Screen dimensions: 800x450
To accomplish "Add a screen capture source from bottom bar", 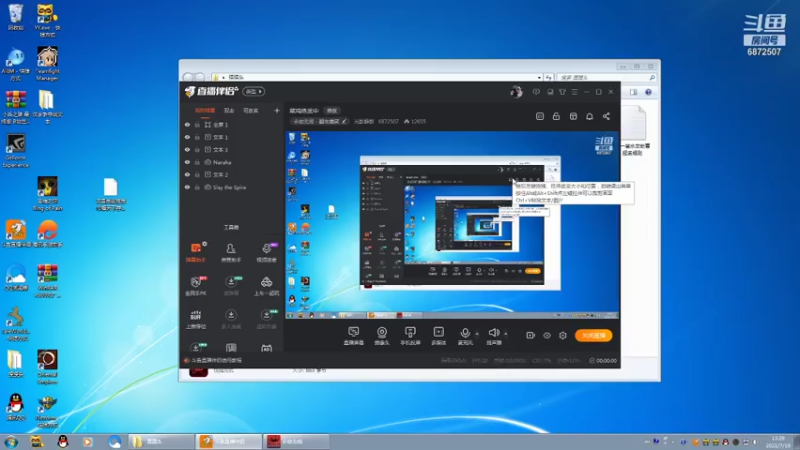I will [354, 336].
